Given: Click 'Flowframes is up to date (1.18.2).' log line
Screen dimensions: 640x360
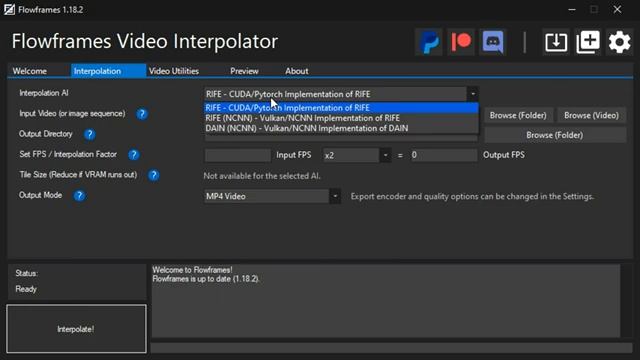Looking at the screenshot, I should [x=206, y=279].
